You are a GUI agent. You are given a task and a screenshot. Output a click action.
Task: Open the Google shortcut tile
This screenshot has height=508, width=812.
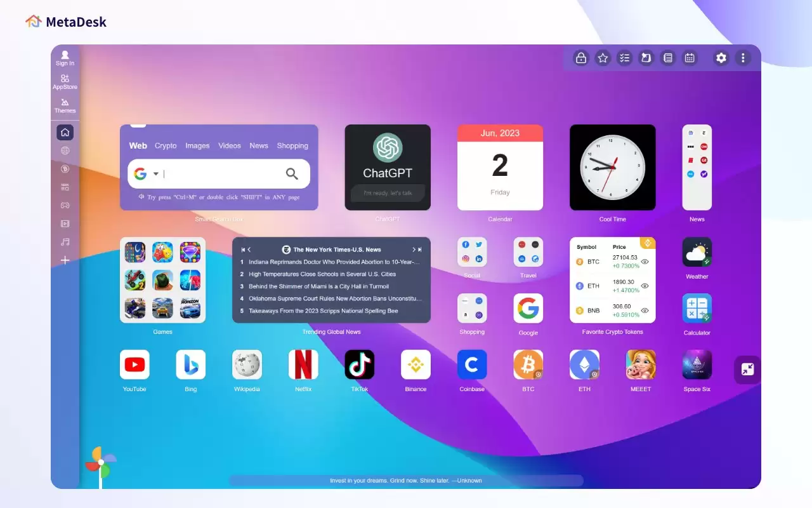point(528,308)
